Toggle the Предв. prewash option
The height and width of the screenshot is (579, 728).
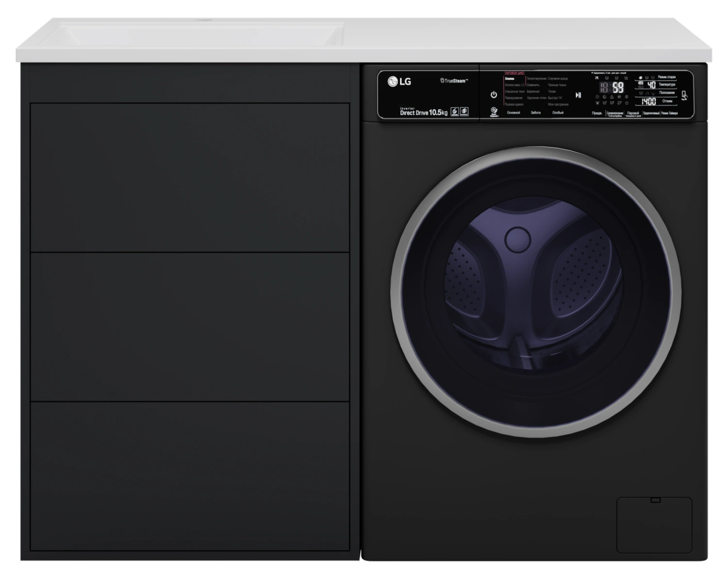(597, 113)
